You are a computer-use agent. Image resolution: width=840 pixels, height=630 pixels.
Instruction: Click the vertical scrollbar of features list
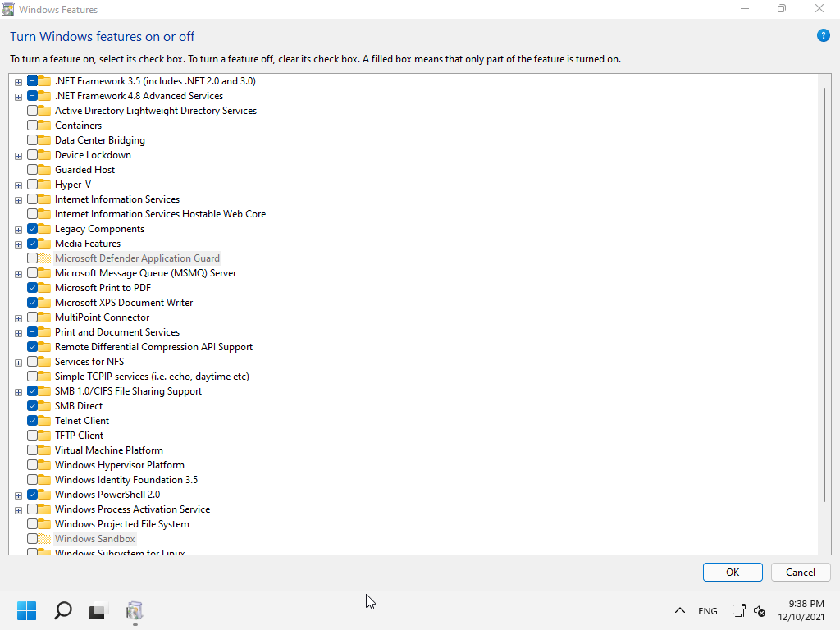(x=824, y=295)
